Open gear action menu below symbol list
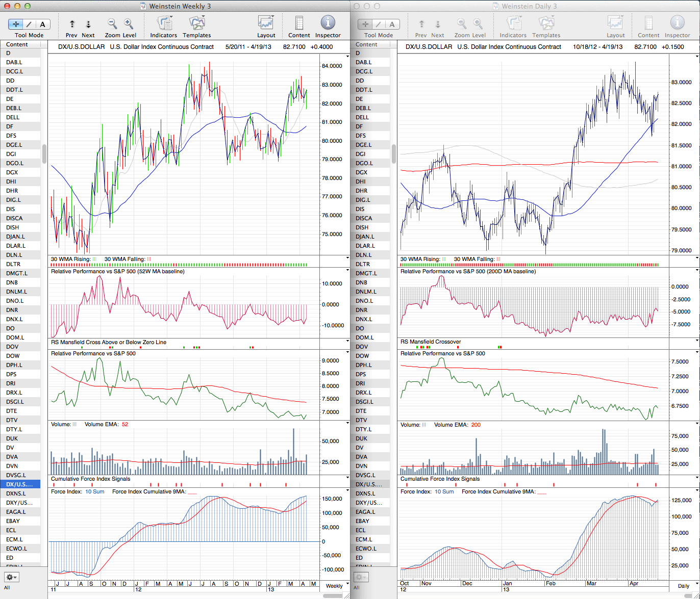The height and width of the screenshot is (599, 700). 11,577
